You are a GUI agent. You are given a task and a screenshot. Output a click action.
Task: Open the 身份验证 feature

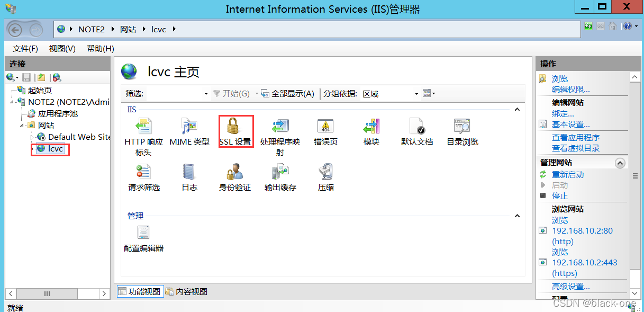(235, 177)
